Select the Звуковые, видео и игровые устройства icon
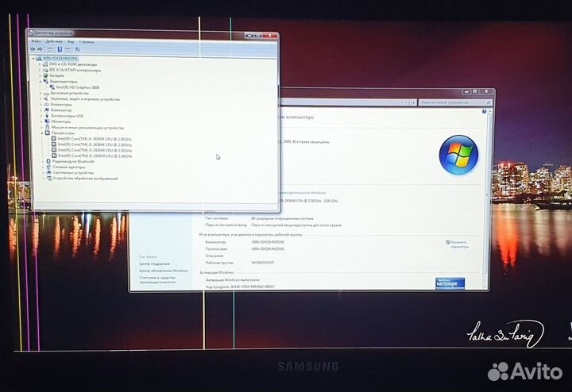572x392 pixels. (46, 98)
